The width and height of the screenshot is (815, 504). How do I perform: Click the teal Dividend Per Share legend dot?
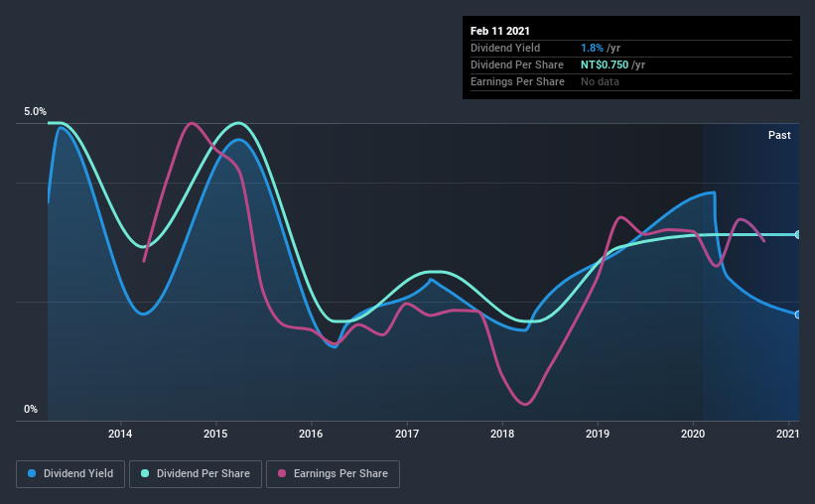[x=145, y=473]
